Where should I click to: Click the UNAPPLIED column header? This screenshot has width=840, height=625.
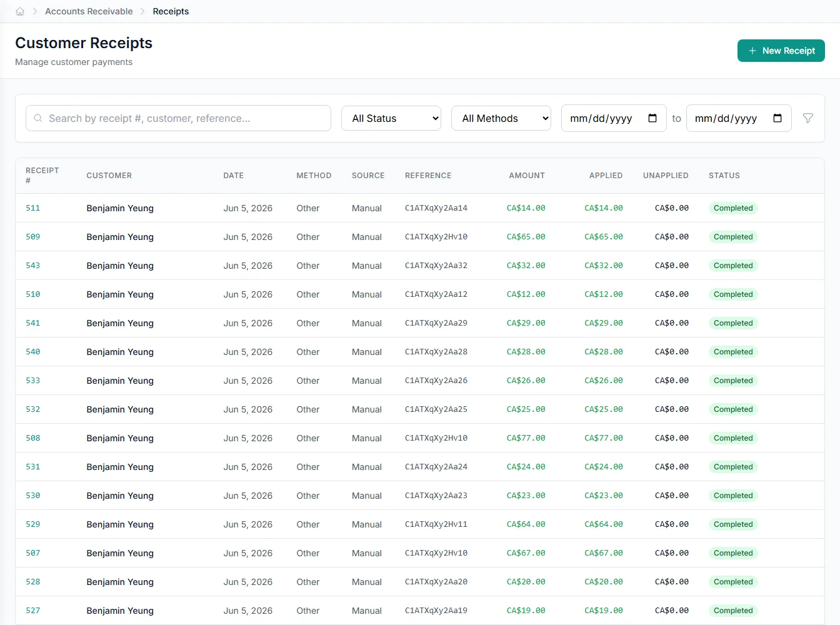pyautogui.click(x=666, y=176)
